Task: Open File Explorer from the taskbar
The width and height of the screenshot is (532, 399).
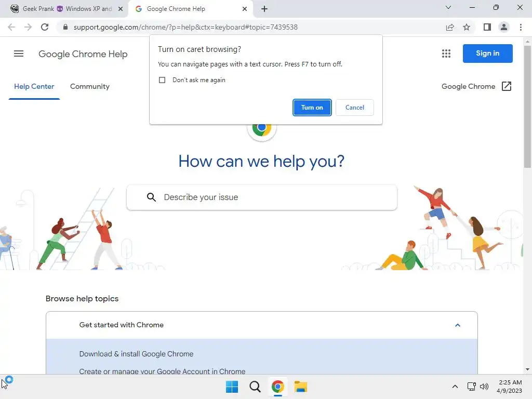Action: 301,387
